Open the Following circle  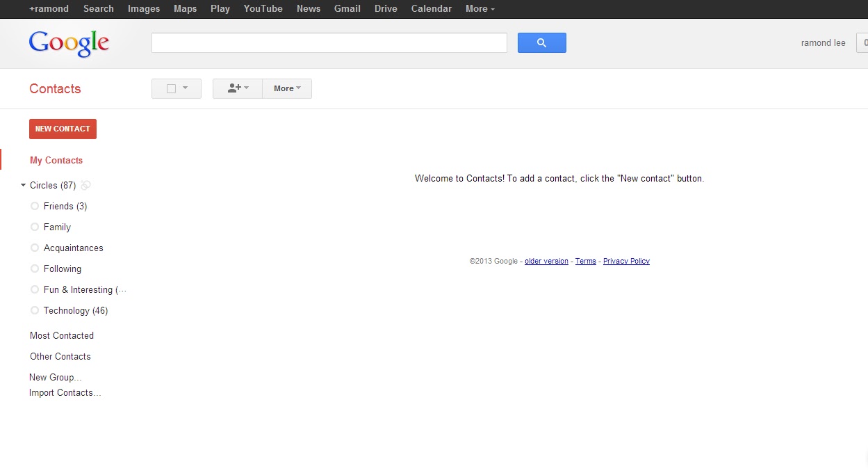(63, 269)
